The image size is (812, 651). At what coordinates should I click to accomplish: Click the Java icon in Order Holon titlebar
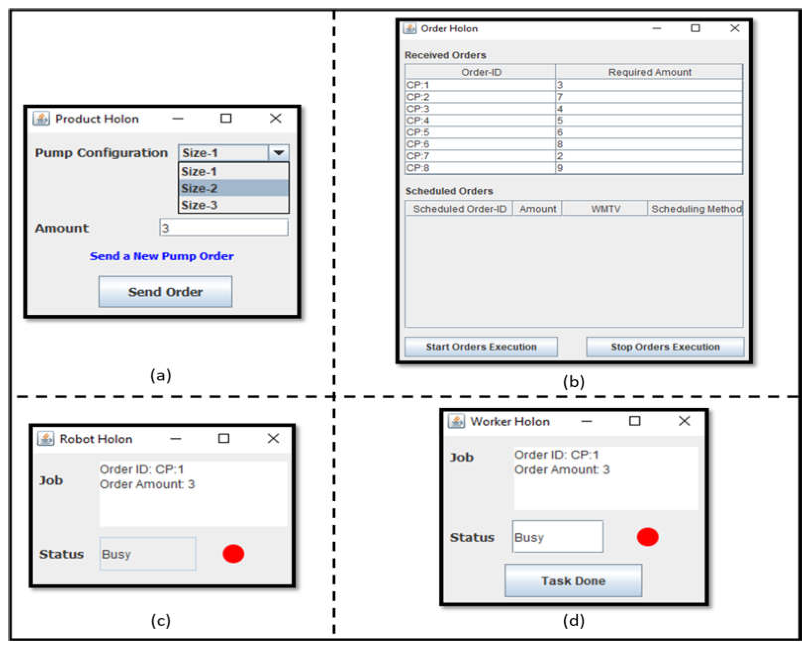pyautogui.click(x=409, y=29)
